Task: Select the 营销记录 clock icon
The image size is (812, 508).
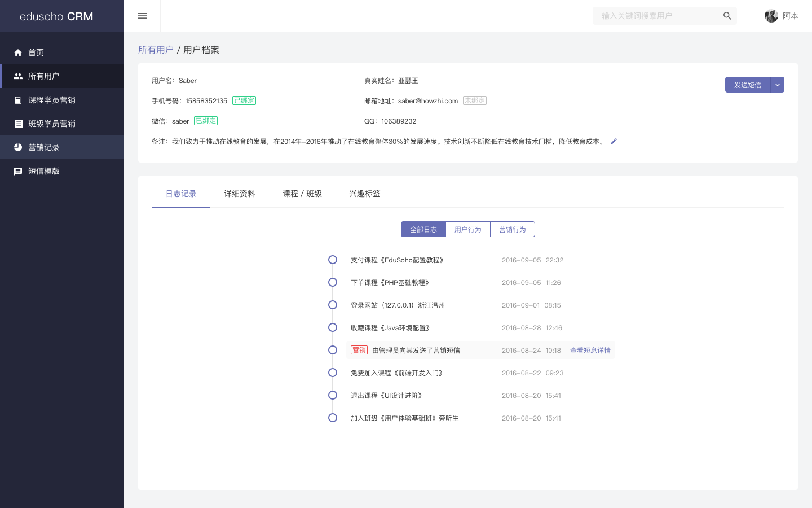Action: 18,147
